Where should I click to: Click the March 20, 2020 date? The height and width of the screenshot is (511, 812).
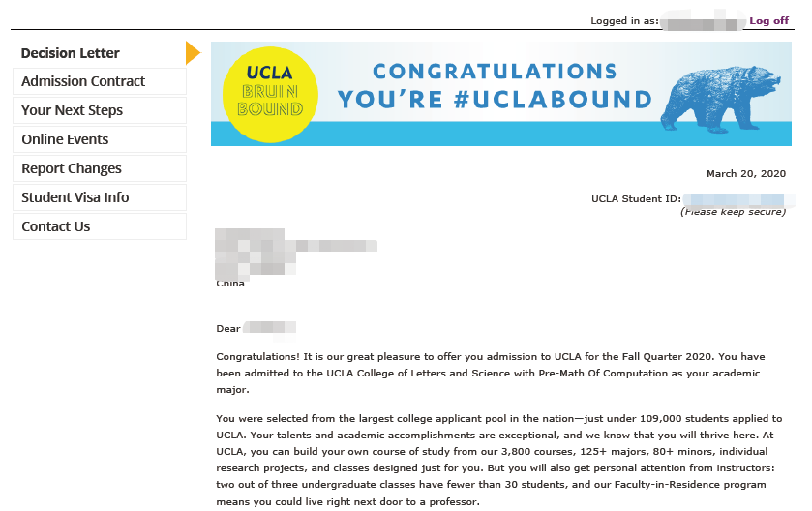point(746,174)
